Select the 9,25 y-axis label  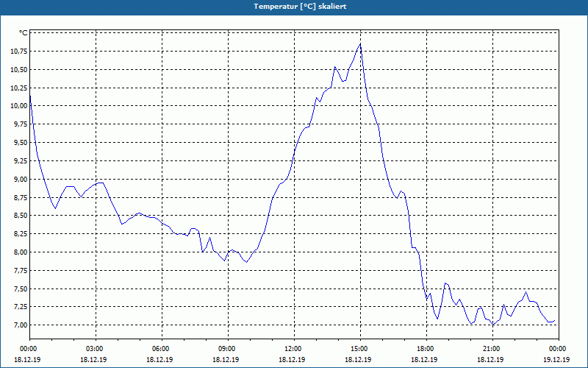(21, 161)
